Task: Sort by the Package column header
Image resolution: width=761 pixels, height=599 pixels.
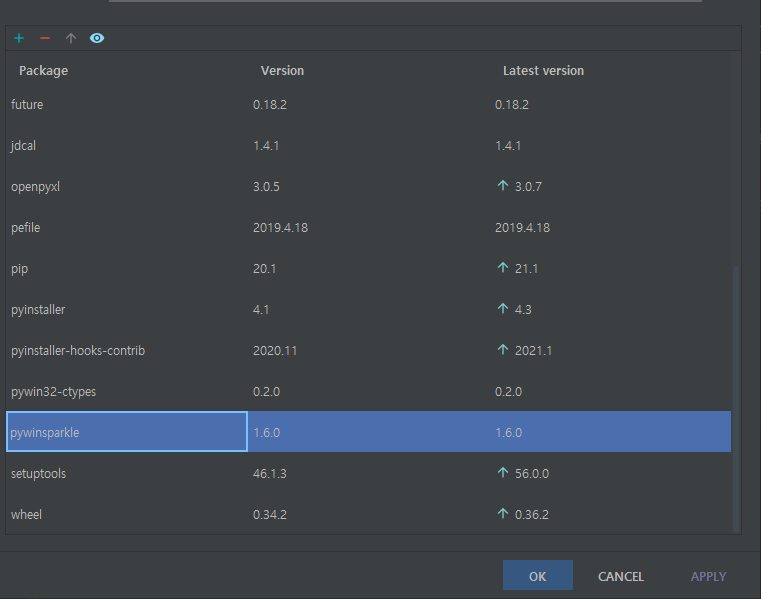Action: (43, 71)
